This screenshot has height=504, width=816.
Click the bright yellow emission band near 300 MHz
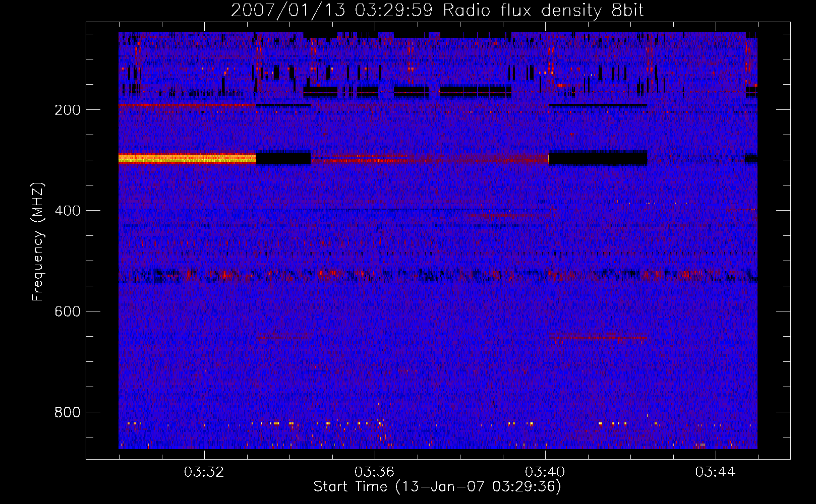187,159
